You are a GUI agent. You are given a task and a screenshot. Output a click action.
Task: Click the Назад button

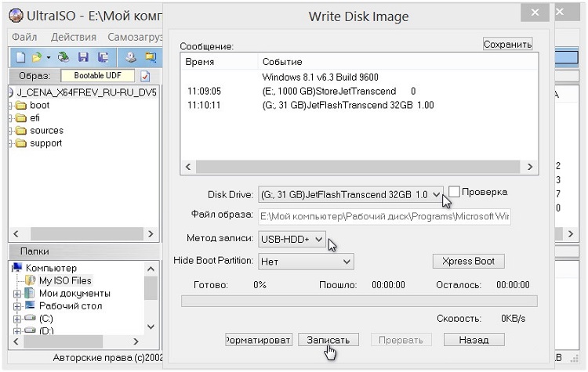(x=474, y=340)
